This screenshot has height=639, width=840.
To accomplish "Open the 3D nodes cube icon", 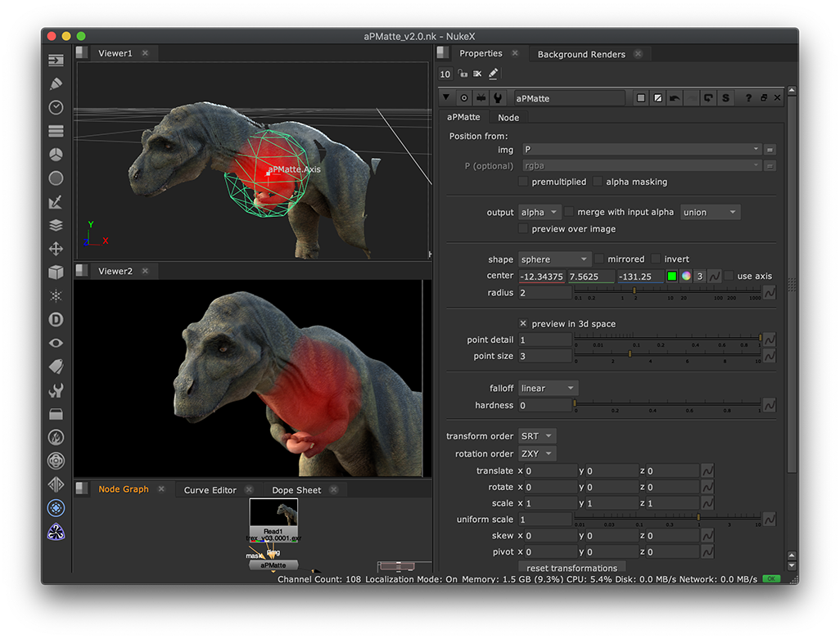I will click(56, 272).
